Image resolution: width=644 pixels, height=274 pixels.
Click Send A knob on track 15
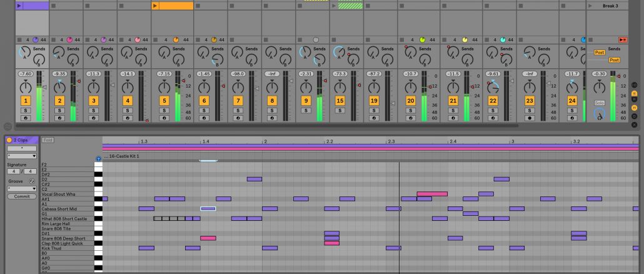coord(338,53)
